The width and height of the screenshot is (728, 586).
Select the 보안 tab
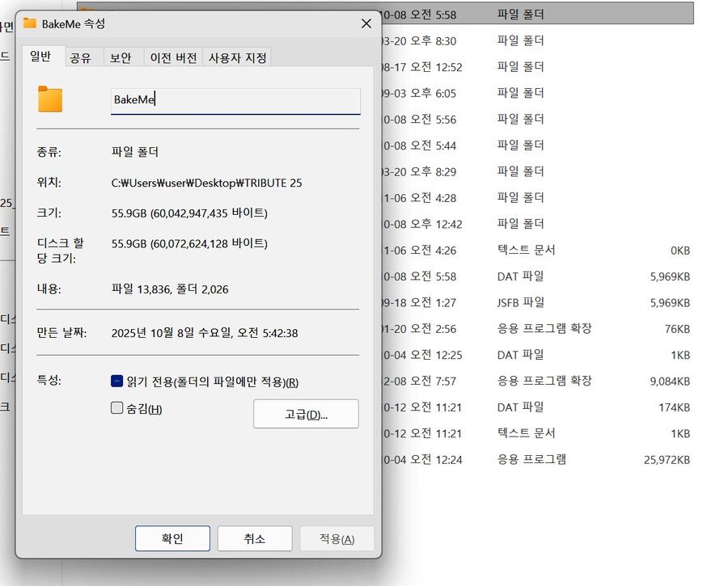(121, 57)
